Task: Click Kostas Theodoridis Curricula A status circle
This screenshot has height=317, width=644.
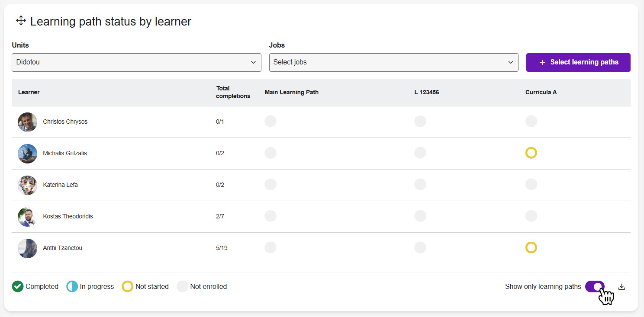Action: tap(531, 216)
